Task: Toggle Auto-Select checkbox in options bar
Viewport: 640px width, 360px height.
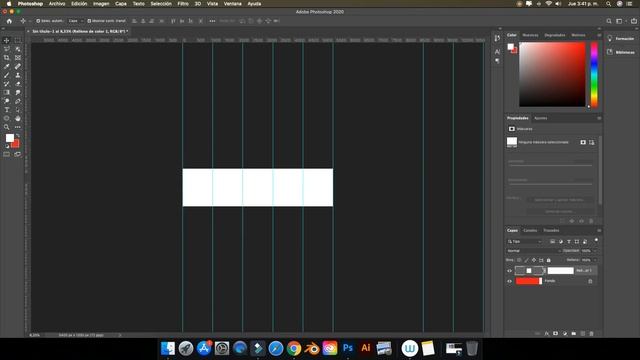Action: tap(38, 21)
